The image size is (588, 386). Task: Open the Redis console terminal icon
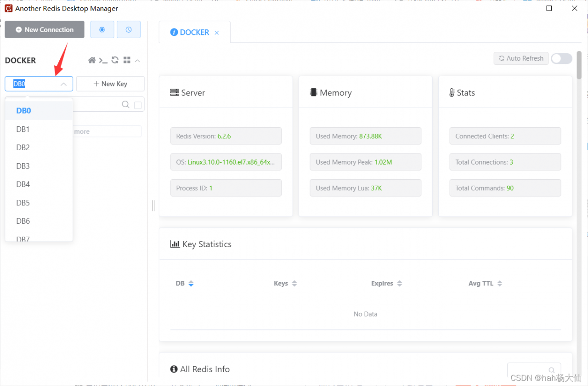click(x=103, y=60)
